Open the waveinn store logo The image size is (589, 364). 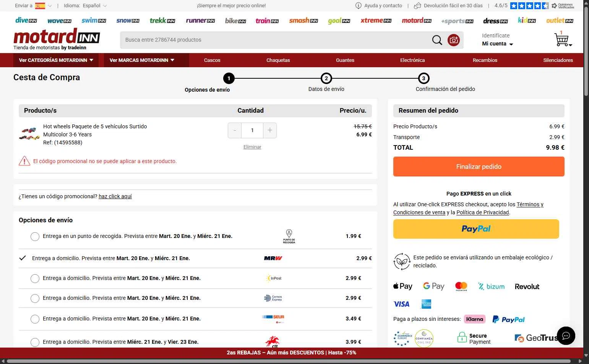pyautogui.click(x=59, y=21)
